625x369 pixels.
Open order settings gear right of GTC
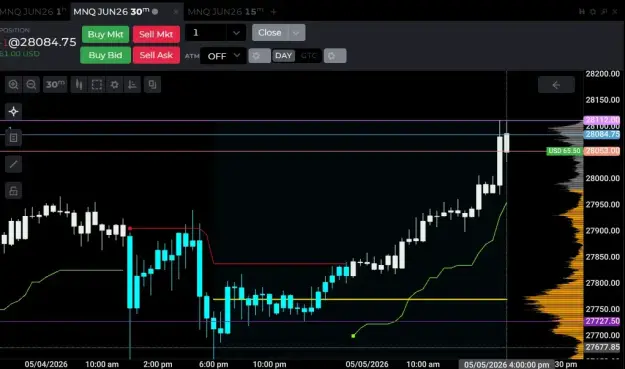click(335, 56)
